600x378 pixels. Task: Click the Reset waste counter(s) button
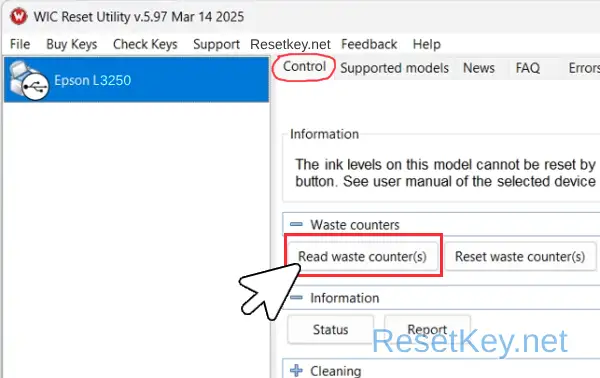pos(520,256)
